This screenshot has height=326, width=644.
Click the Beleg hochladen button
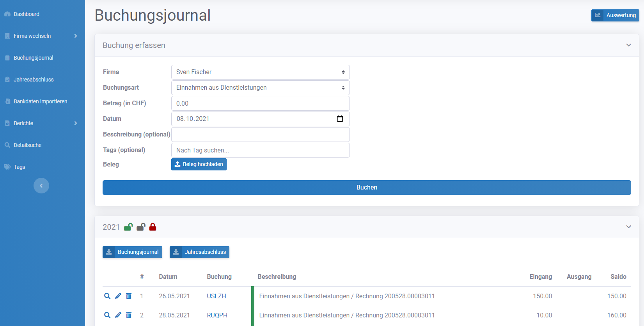pyautogui.click(x=199, y=164)
